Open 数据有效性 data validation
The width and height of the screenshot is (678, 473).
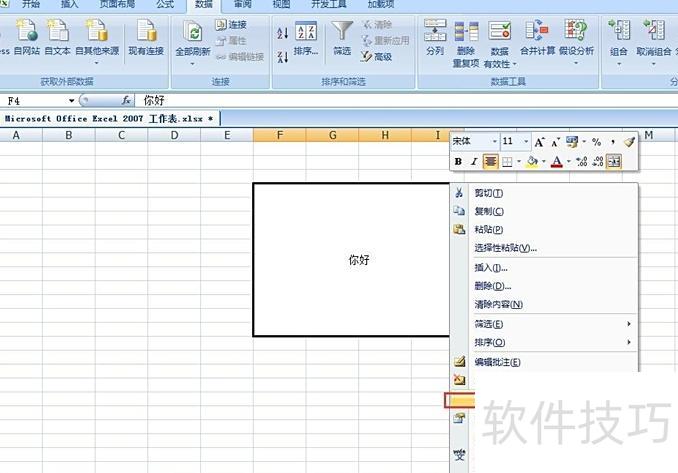point(499,44)
